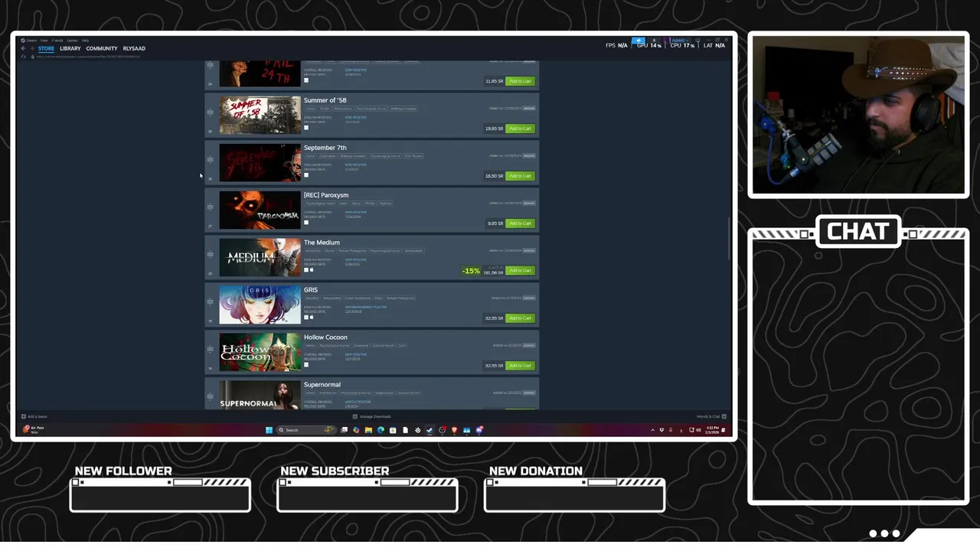
Task: Open the View menu in the title bar
Action: (x=44, y=41)
